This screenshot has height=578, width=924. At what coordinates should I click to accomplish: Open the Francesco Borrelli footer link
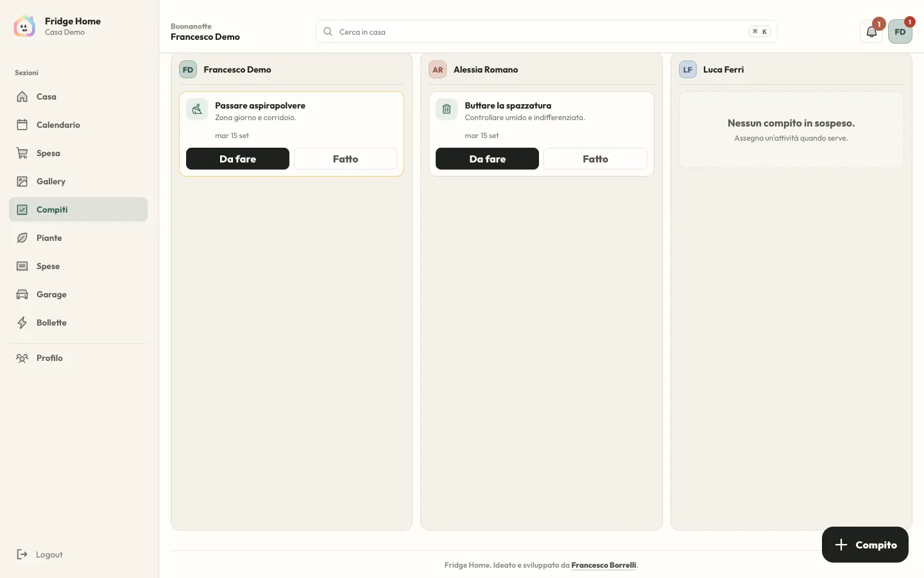604,565
